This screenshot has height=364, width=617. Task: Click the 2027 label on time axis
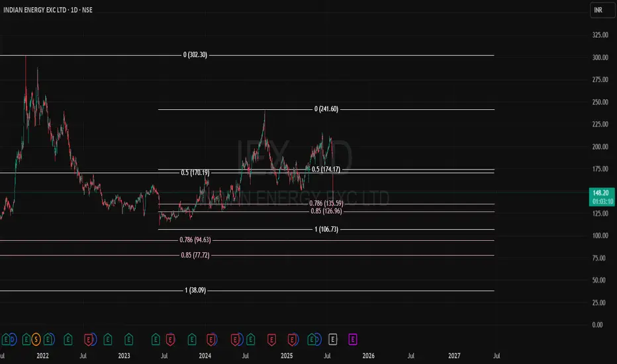point(454,356)
